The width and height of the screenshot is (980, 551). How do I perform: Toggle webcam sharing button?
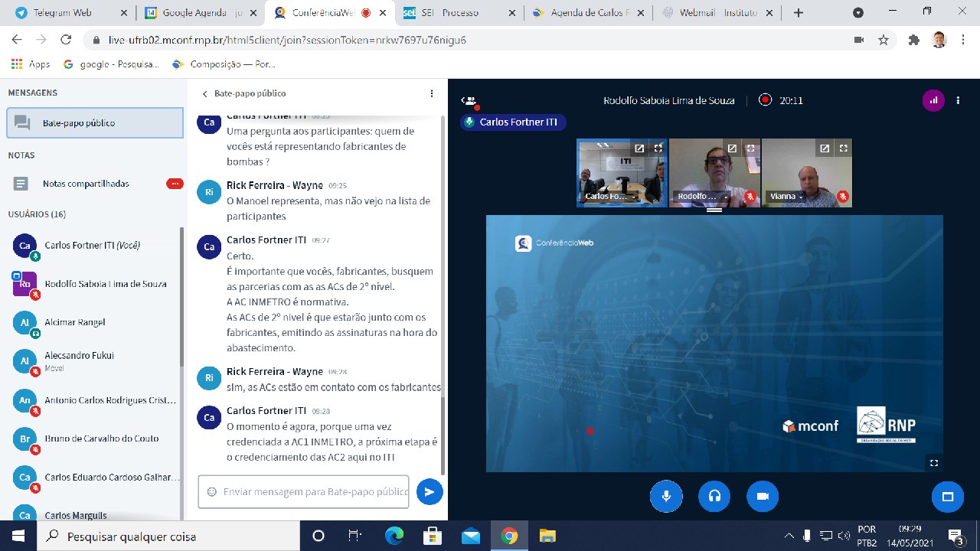pyautogui.click(x=762, y=497)
